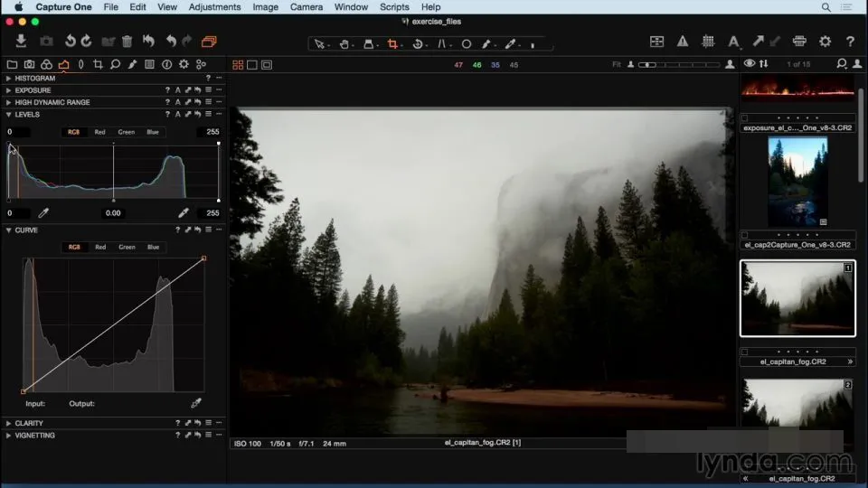Collapse the Curve panel

(x=8, y=230)
